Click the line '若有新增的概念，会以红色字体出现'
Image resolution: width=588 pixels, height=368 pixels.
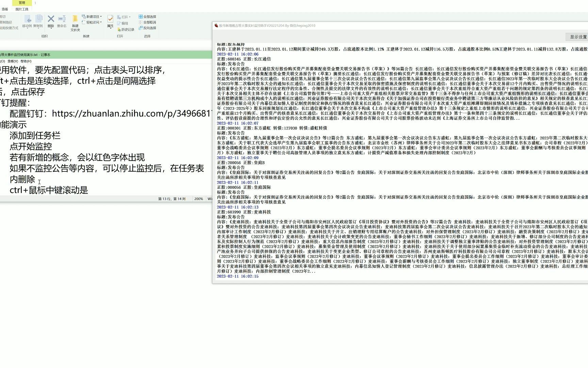(77, 157)
